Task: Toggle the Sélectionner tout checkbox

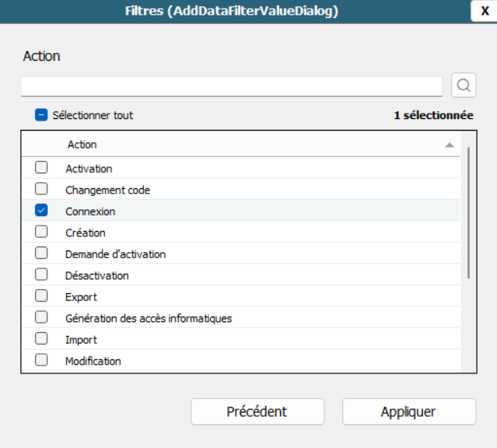Action: pos(41,115)
